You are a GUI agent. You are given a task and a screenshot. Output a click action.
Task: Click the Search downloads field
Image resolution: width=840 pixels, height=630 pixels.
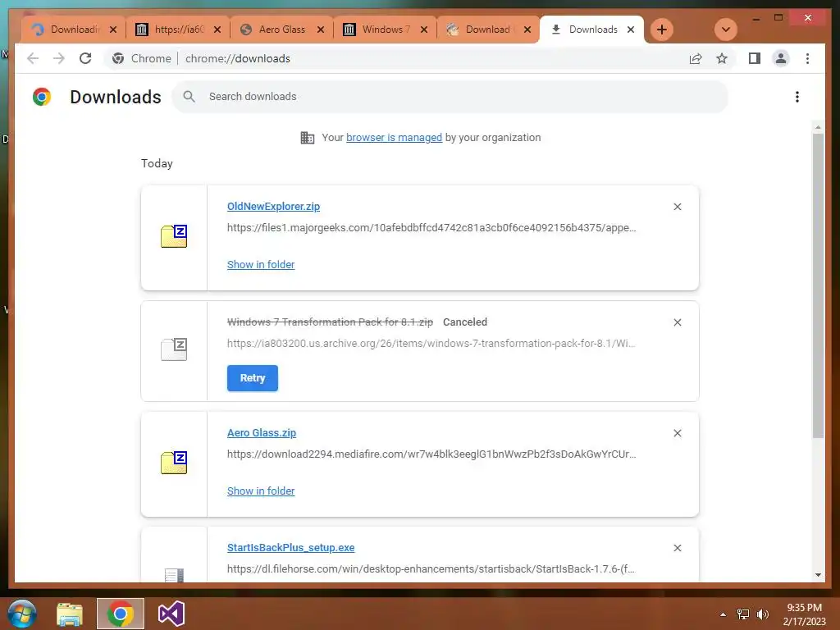[x=450, y=97]
